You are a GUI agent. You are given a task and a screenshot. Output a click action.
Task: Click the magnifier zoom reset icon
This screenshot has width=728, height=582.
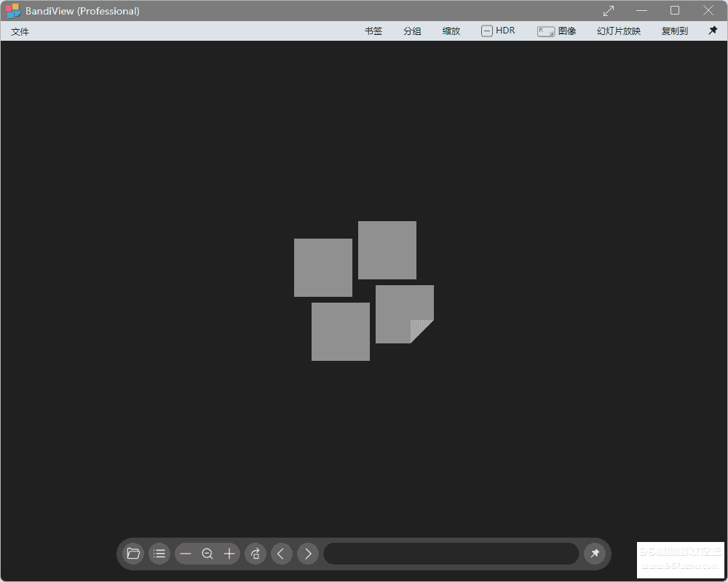click(x=207, y=554)
